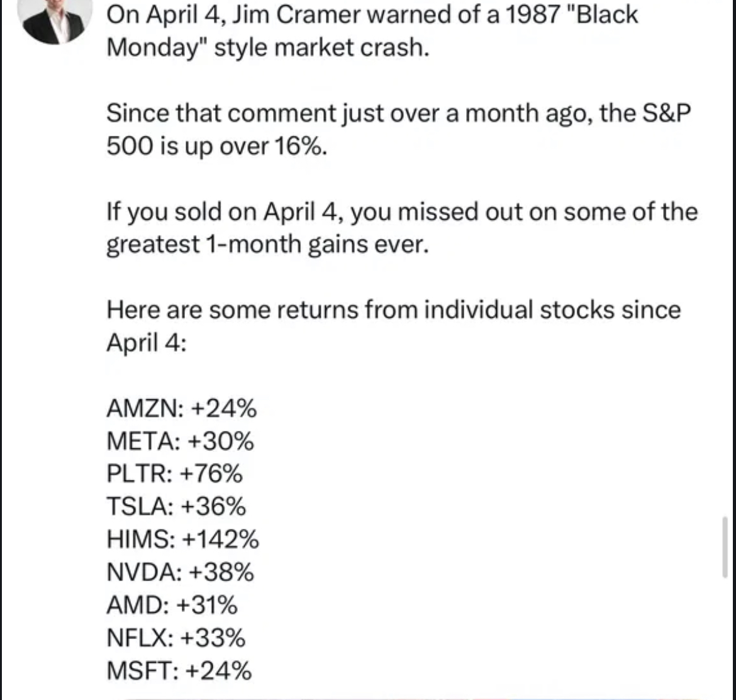Click the MSFT: +24% line
This screenshot has width=736, height=700.
[179, 670]
